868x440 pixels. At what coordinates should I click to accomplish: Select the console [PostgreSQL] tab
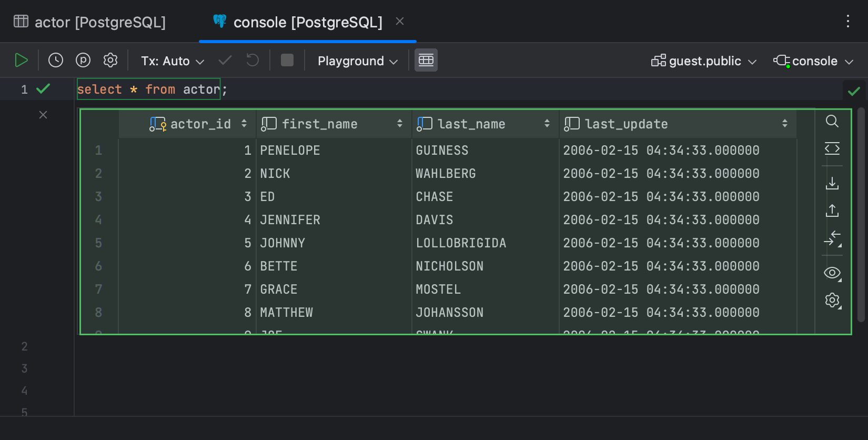tap(307, 22)
